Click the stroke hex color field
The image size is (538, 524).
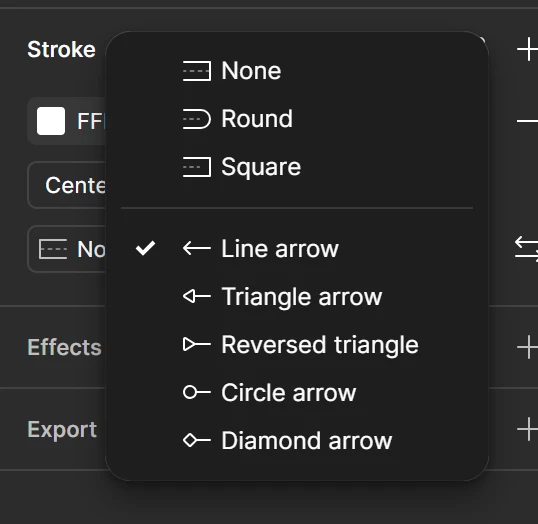tap(92, 121)
